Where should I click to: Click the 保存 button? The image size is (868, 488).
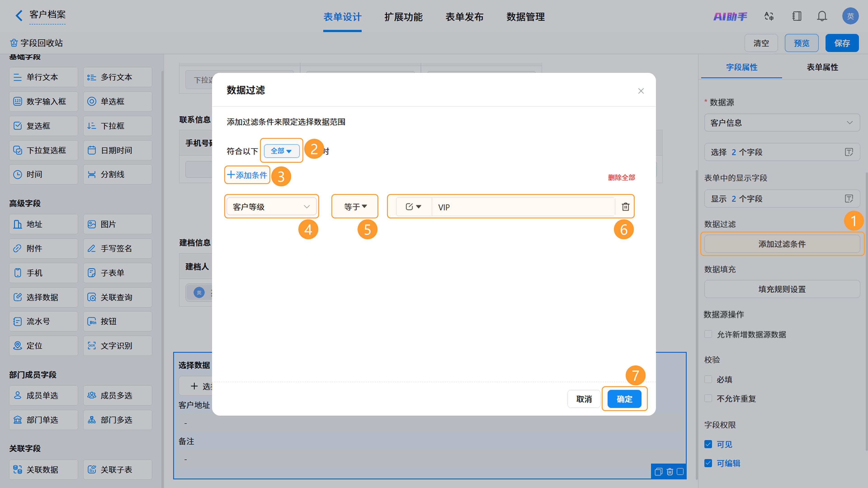coord(842,43)
